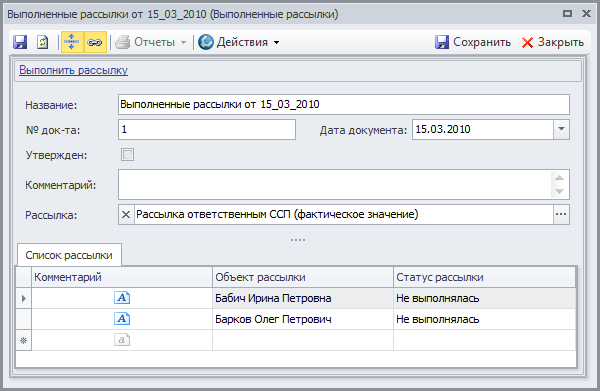This screenshot has height=391, width=600.
Task: Click status Не выполнялась for Бабич row
Action: [484, 298]
